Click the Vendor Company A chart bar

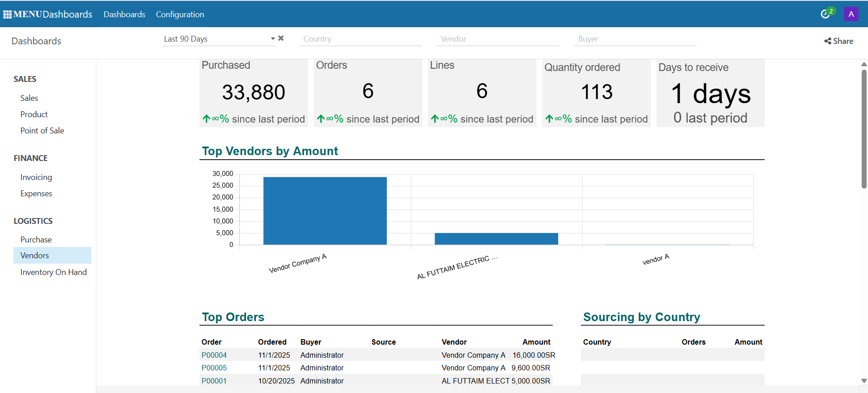(325, 211)
